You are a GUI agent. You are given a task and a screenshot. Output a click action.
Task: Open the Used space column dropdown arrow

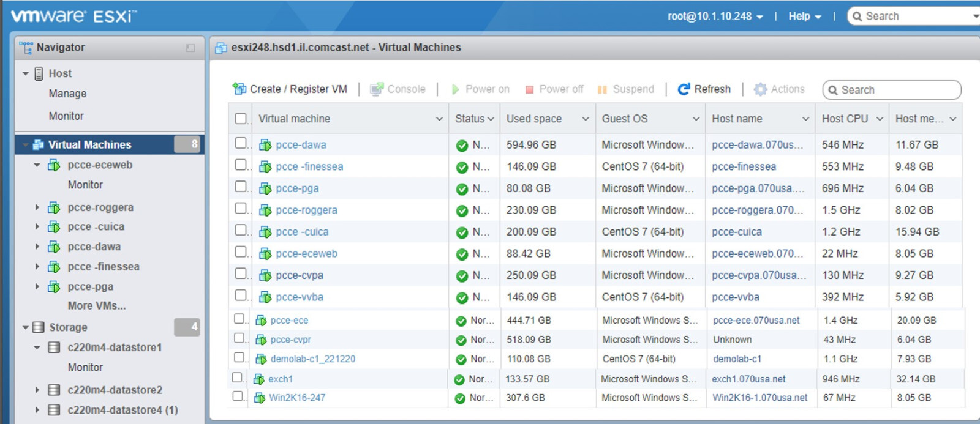(586, 119)
